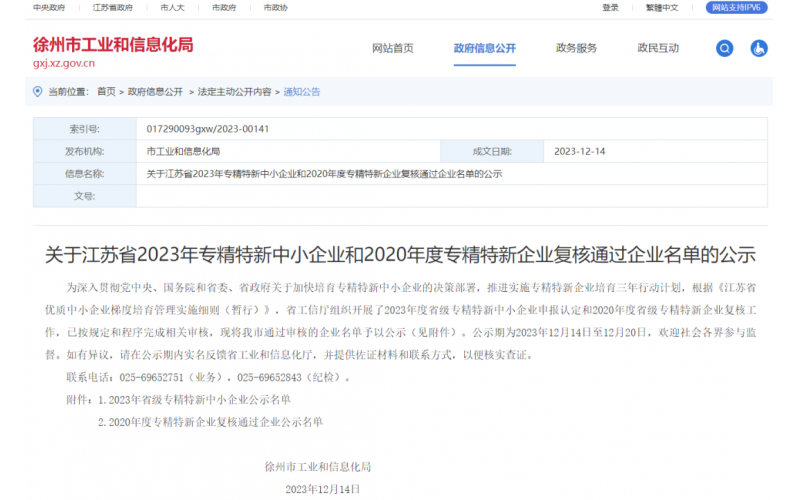This screenshot has height=500, width=800.
Task: Click the contact phone line 025-69652751
Action: 208,378
